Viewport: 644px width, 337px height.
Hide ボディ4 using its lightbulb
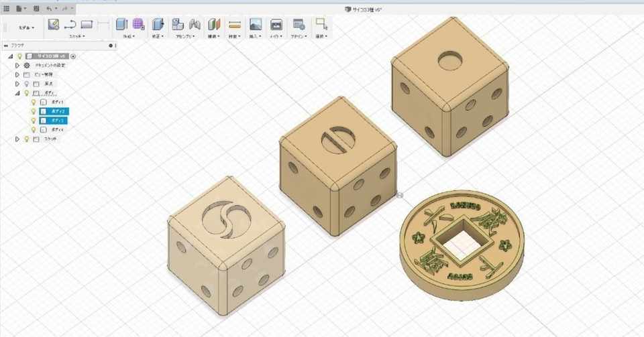click(34, 129)
